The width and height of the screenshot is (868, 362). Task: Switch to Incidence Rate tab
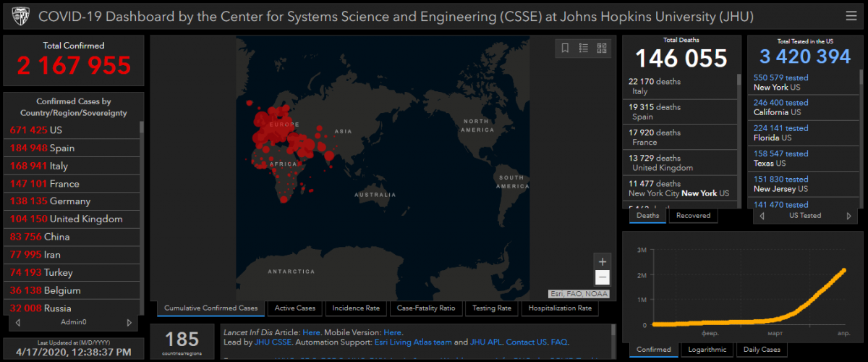(x=356, y=308)
